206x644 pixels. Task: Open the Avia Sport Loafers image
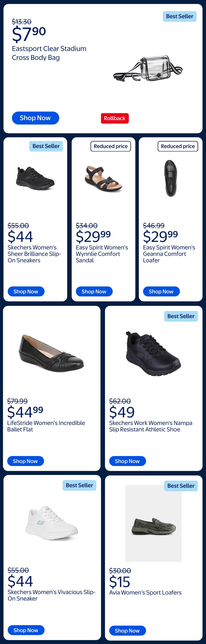153,524
